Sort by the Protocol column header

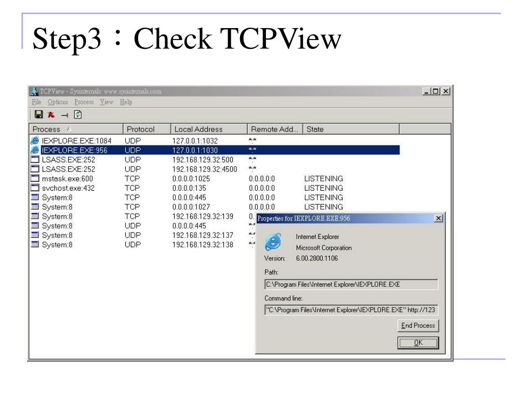tap(147, 129)
